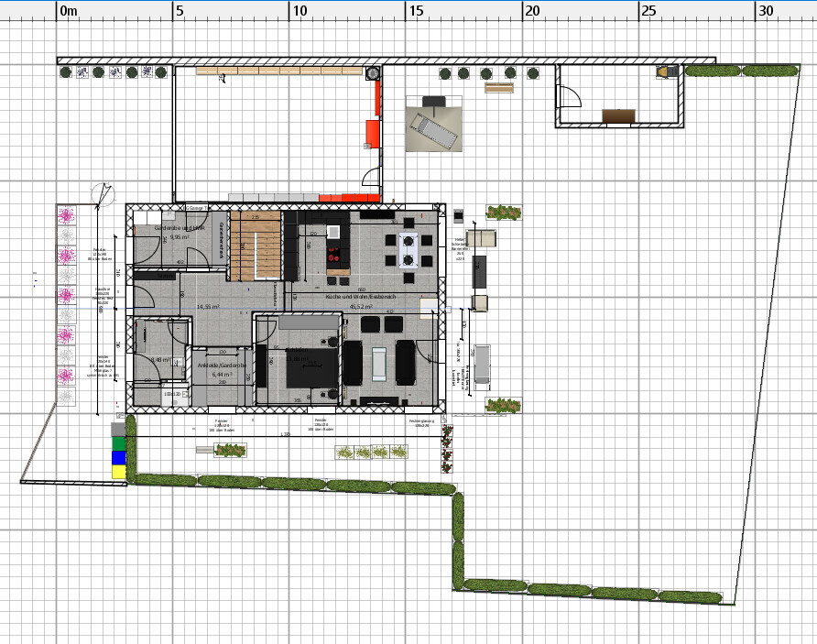Image resolution: width=817 pixels, height=644 pixels.
Task: Select the shed door
Action: [568, 97]
